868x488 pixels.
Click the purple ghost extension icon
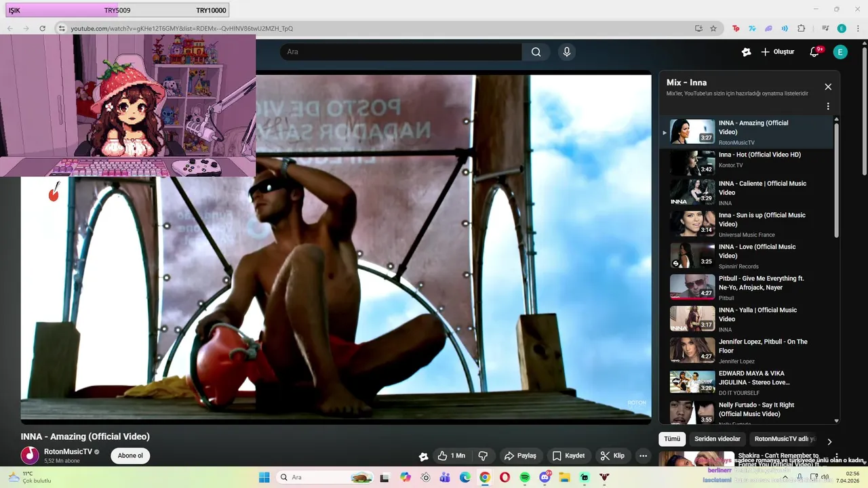pos(768,28)
